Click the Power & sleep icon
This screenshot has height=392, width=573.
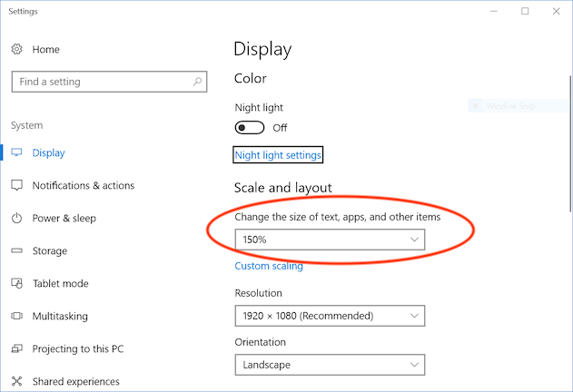16,219
